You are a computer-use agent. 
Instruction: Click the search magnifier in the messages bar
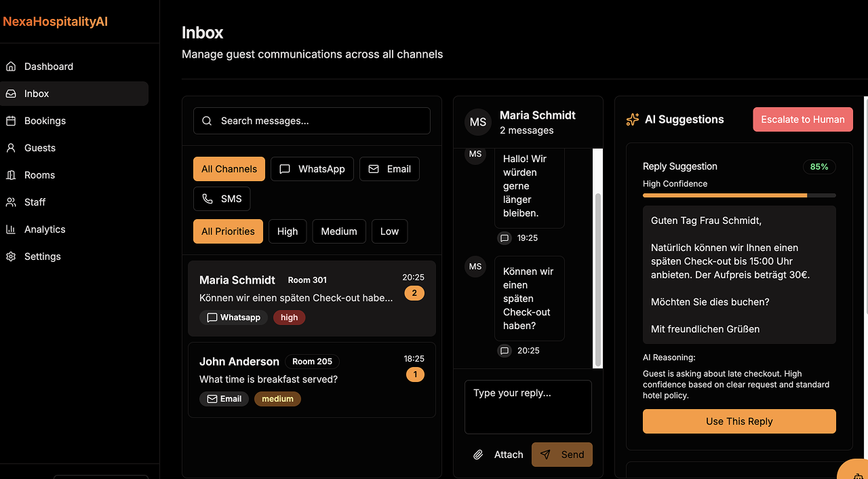click(207, 121)
